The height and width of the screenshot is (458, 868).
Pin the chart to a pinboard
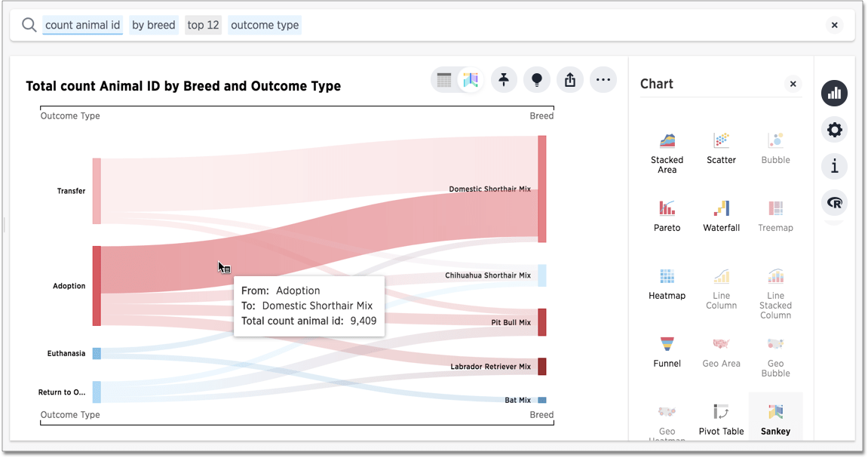(x=504, y=80)
